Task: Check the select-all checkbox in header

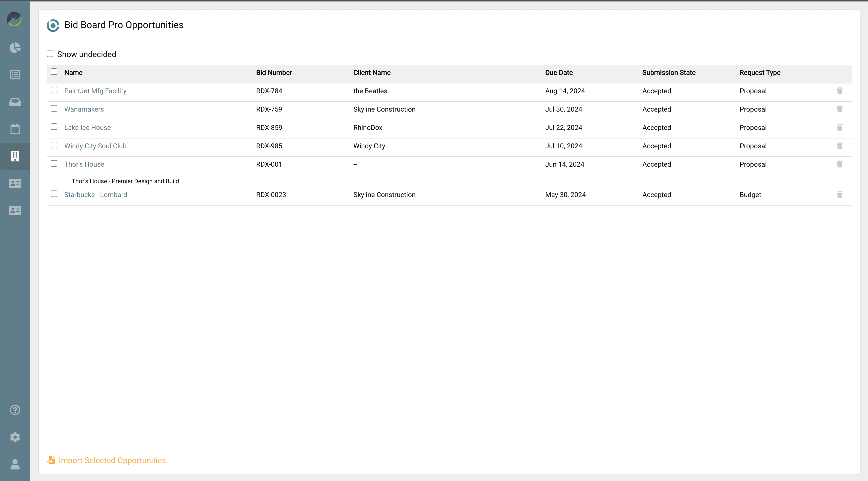Action: [x=54, y=71]
